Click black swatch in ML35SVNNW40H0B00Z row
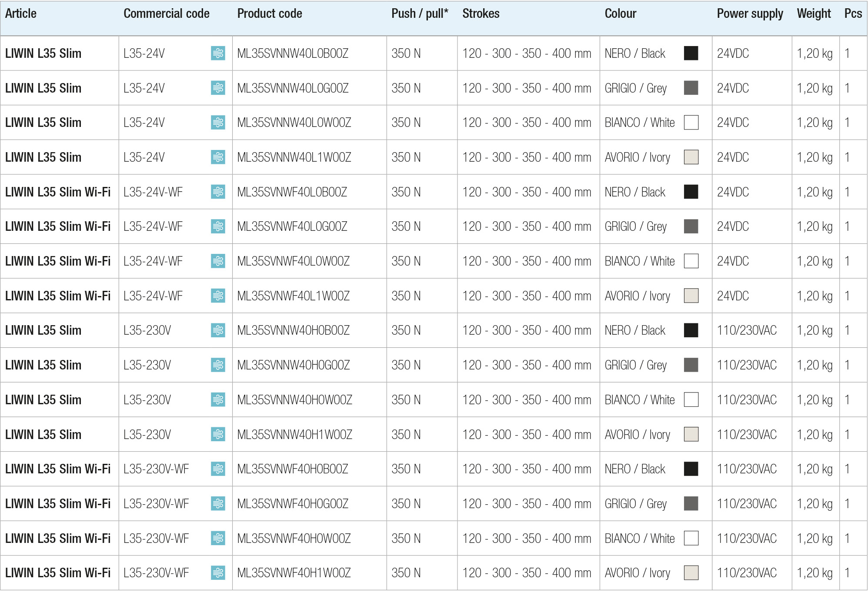Viewport: 868px width, 599px height. 691,330
